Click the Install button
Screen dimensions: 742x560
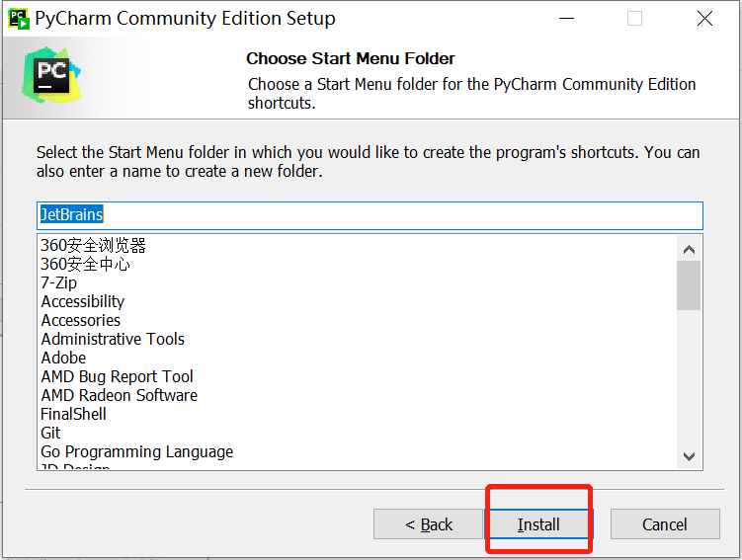538,524
